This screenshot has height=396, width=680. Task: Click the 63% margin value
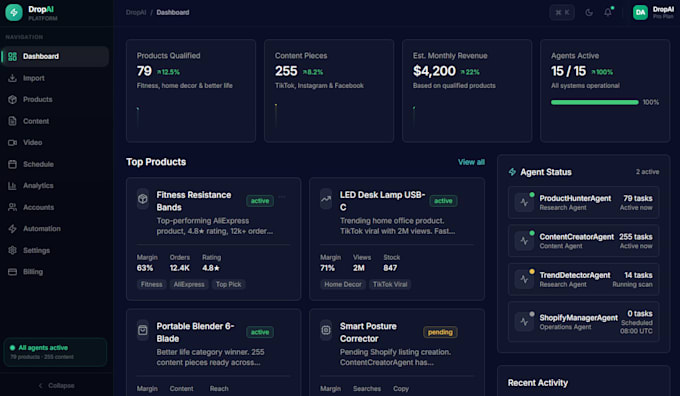click(x=145, y=268)
